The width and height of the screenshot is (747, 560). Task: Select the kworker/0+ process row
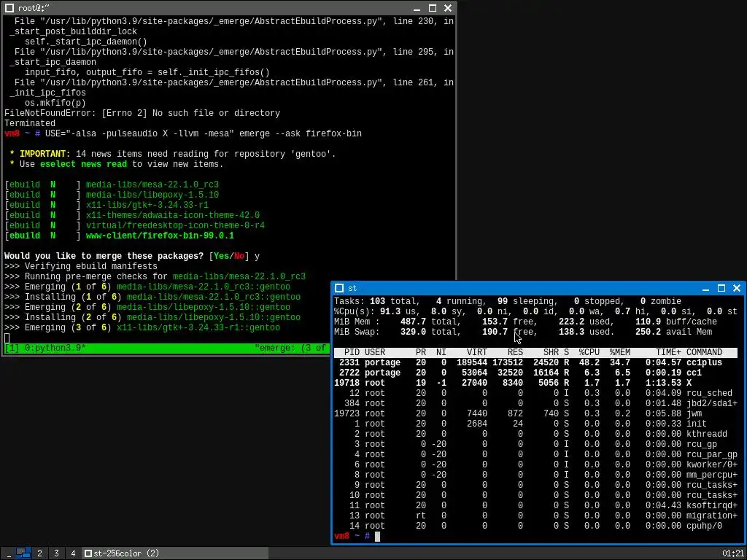point(535,464)
